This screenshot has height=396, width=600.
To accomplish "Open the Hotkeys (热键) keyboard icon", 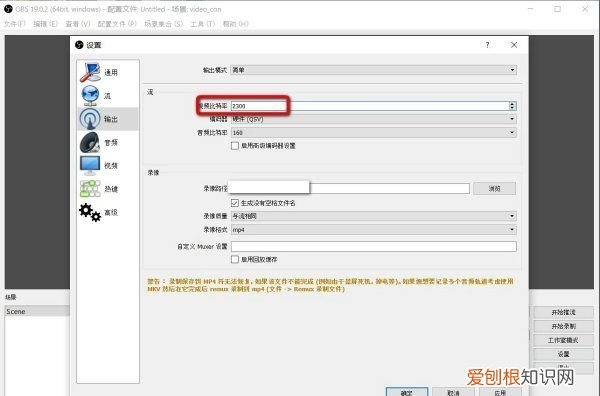I will tap(90, 189).
